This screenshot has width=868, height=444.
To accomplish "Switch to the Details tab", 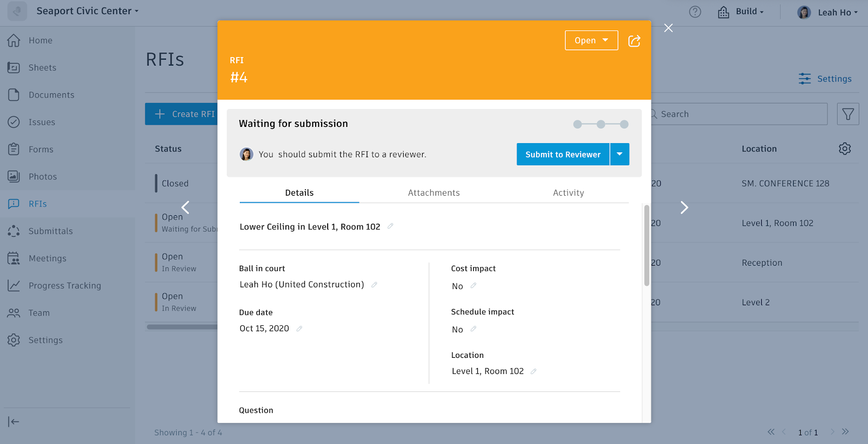I will [x=299, y=192].
